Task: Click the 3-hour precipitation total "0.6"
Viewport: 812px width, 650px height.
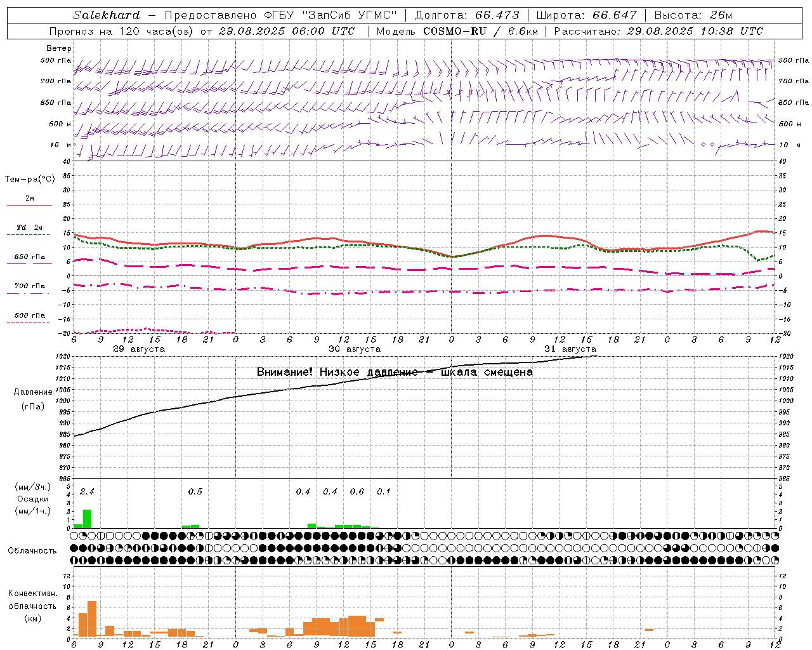Action: tap(357, 491)
